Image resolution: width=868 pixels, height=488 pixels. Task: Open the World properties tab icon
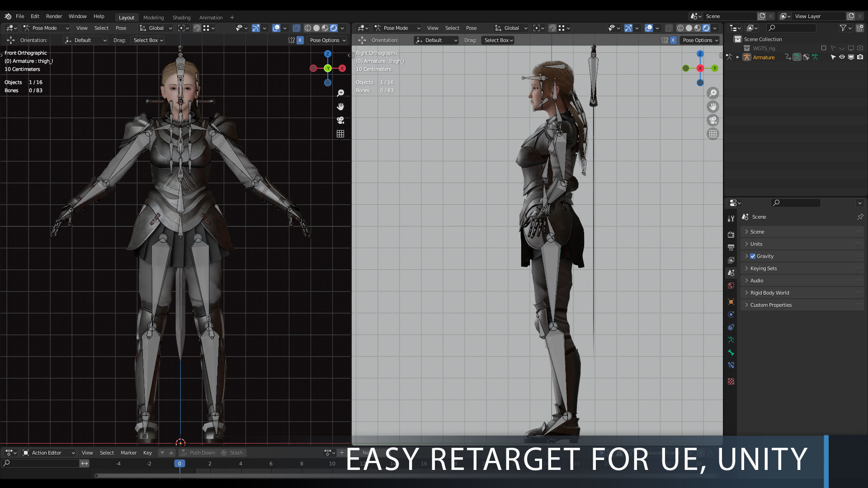click(731, 286)
